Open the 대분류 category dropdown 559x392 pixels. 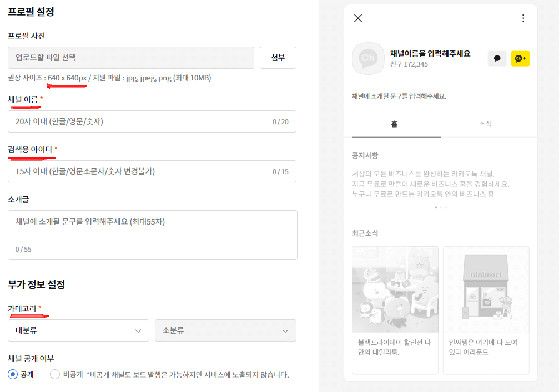(x=78, y=330)
